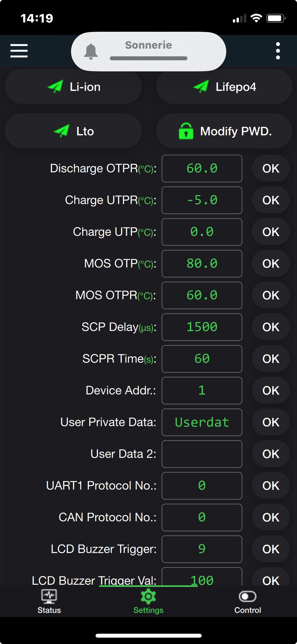Edit the Discharge OTPR value field
This screenshot has width=297, height=644.
pyautogui.click(x=202, y=169)
